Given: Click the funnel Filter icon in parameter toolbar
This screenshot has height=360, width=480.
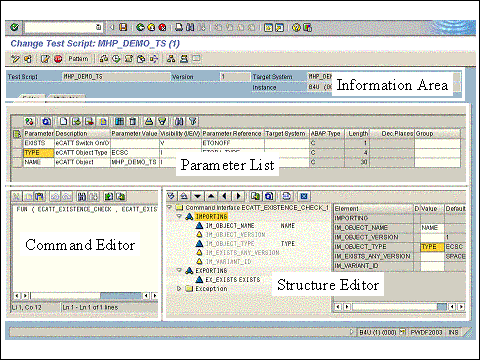Looking at the screenshot, I should click(x=193, y=122).
